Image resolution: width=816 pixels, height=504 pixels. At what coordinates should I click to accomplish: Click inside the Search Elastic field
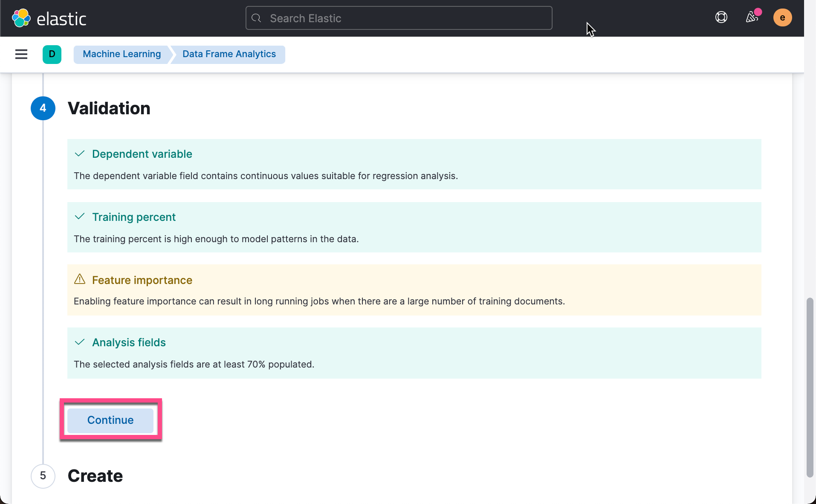(x=398, y=18)
